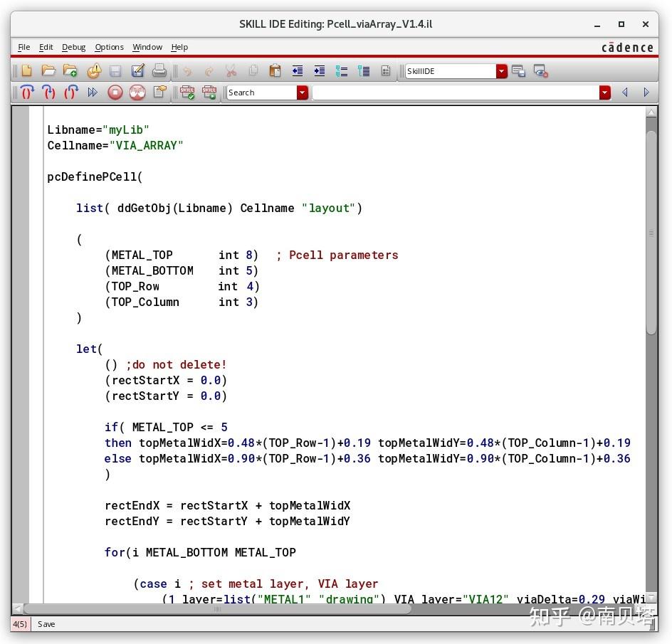The height and width of the screenshot is (644, 672).
Task: Click inside the search text field
Action: (455, 93)
